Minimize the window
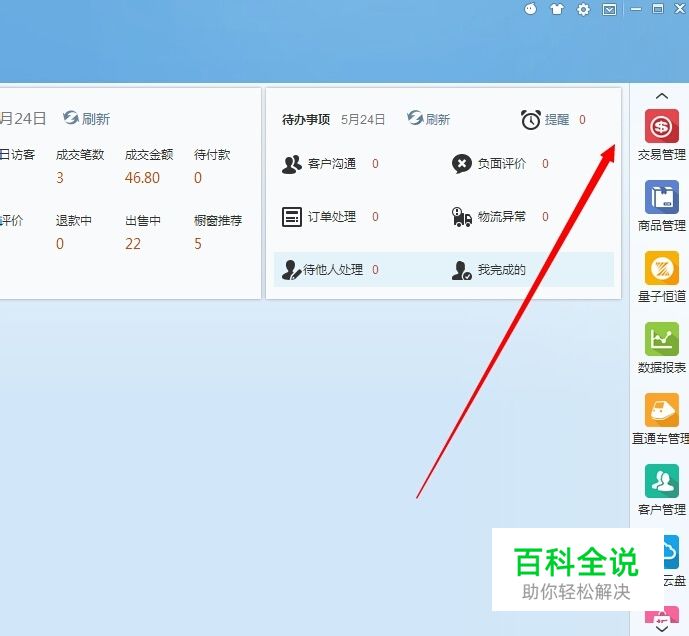Viewport: 689px width, 636px height. (x=635, y=9)
